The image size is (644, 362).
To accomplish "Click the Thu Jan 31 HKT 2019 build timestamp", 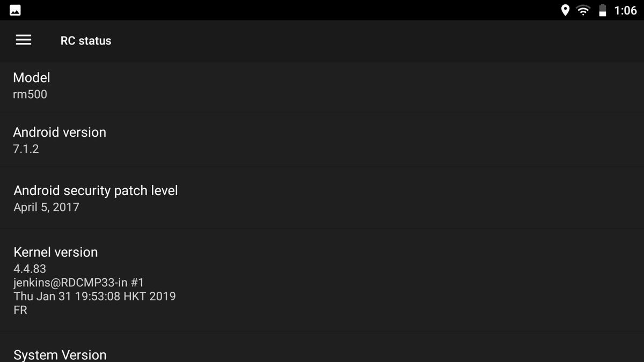I will (94, 296).
